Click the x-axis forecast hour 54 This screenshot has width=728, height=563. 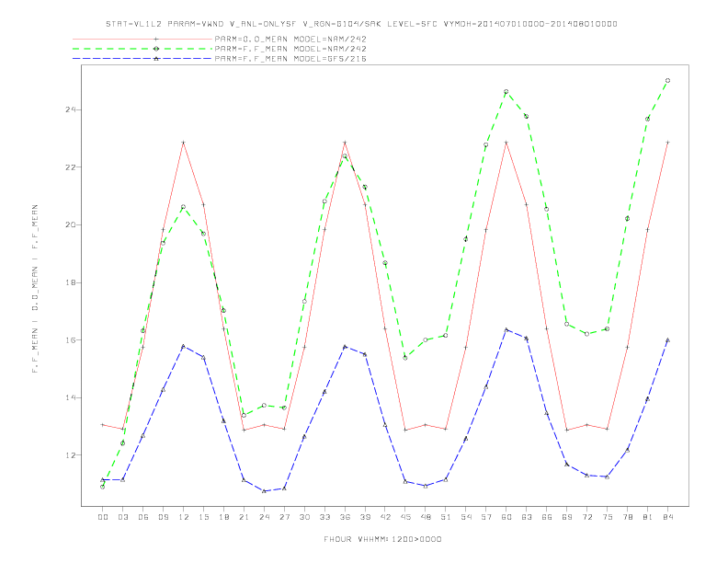point(466,517)
